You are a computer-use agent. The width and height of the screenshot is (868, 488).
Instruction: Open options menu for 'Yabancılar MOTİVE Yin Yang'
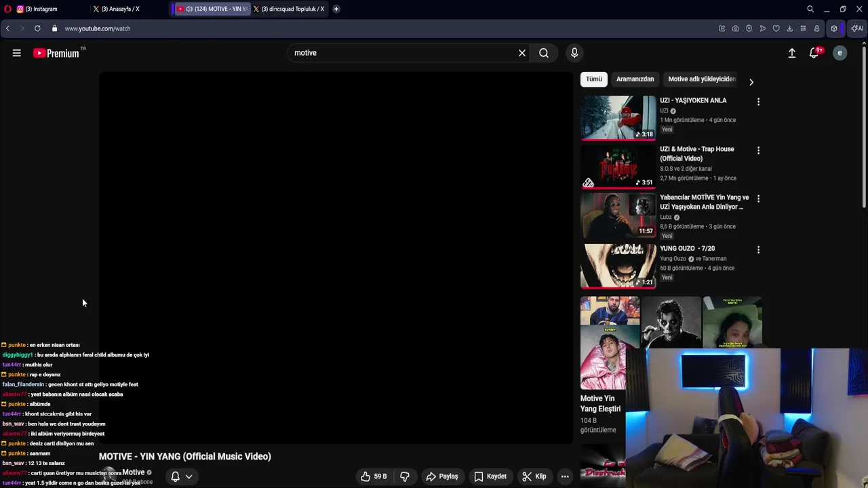tap(758, 199)
